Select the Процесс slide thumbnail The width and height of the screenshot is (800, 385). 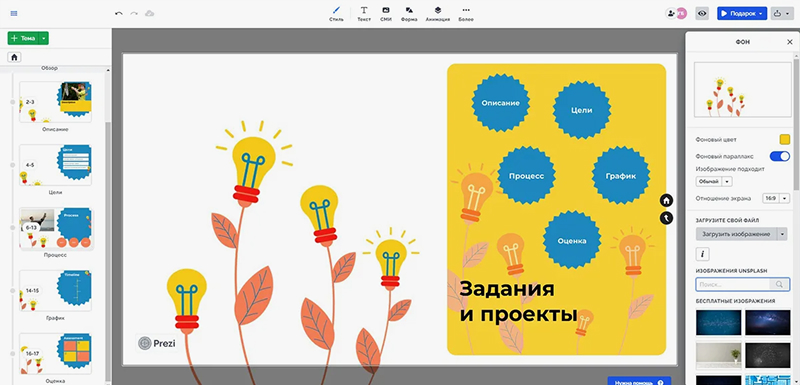pyautogui.click(x=55, y=228)
